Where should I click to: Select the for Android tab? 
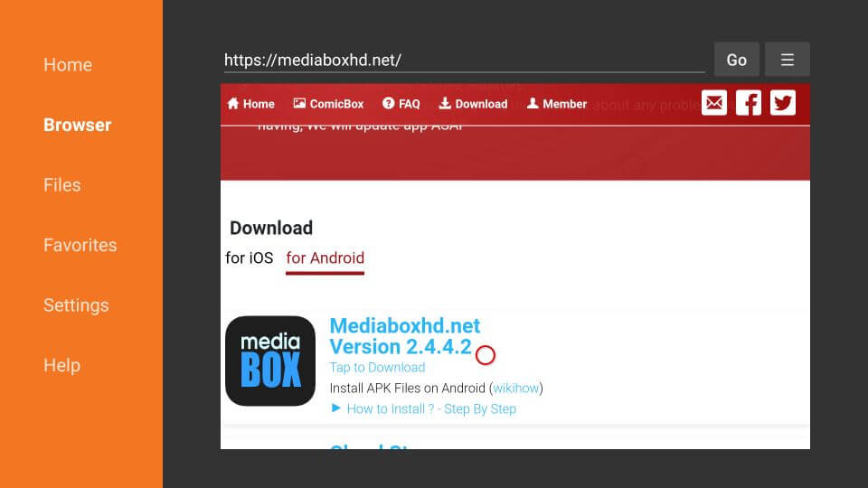pyautogui.click(x=325, y=258)
